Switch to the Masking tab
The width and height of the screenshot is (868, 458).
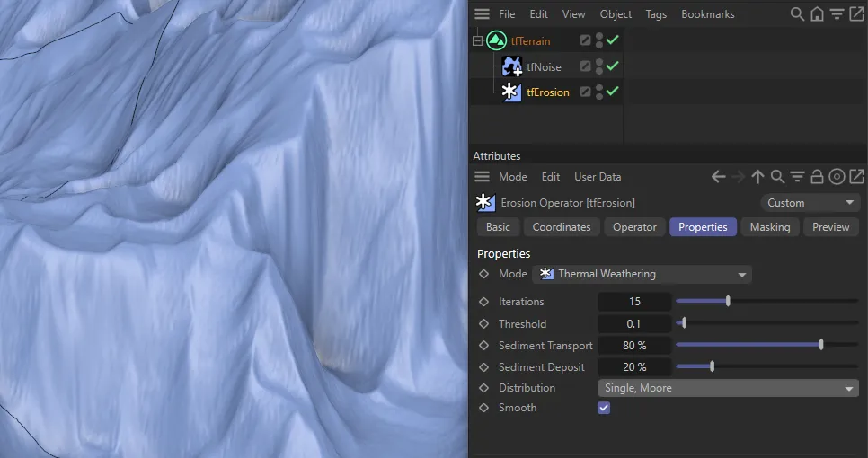pos(769,227)
